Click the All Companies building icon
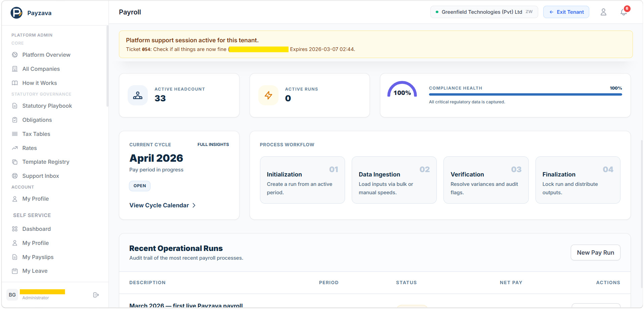 coord(15,69)
